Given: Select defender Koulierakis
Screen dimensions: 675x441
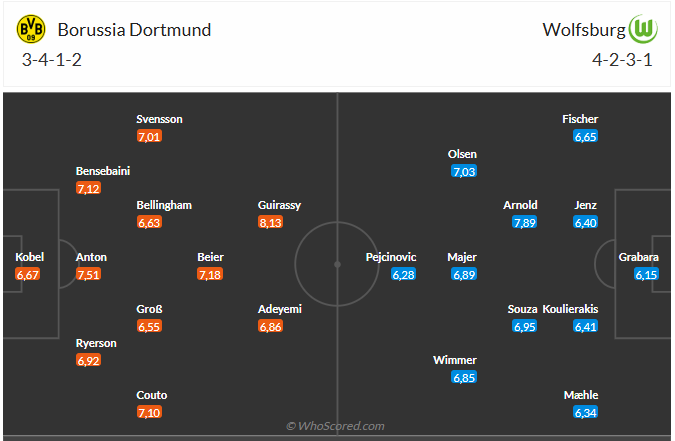Looking at the screenshot, I should click(571, 309).
